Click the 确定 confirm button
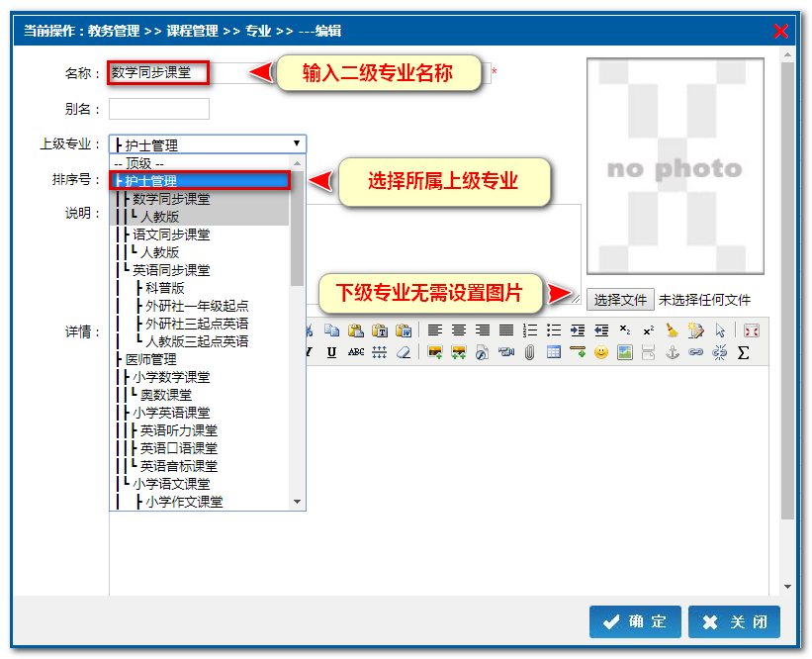812x659 pixels. (635, 622)
